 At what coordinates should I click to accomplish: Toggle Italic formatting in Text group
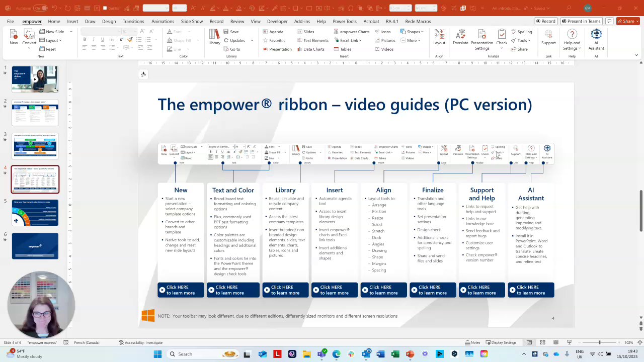(x=94, y=40)
